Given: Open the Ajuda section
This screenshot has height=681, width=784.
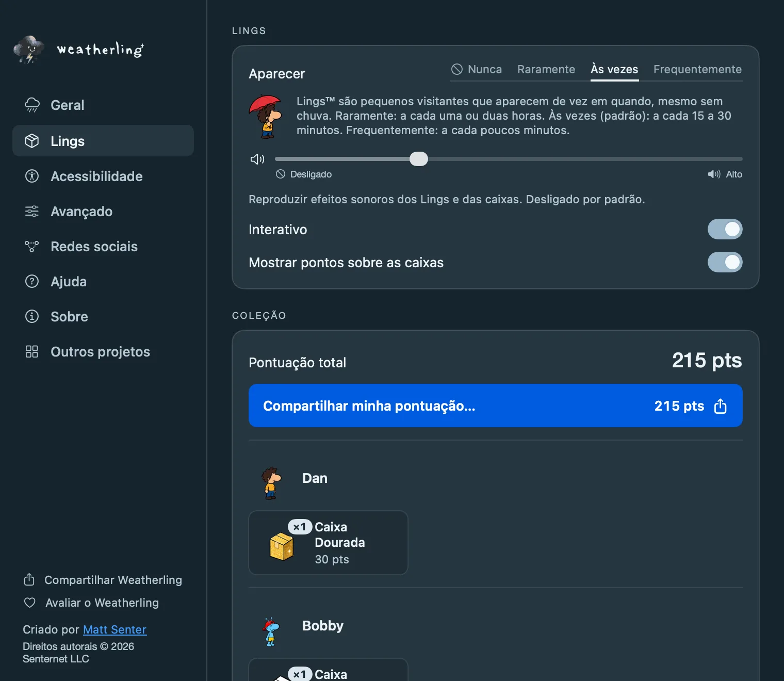Looking at the screenshot, I should [x=103, y=281].
